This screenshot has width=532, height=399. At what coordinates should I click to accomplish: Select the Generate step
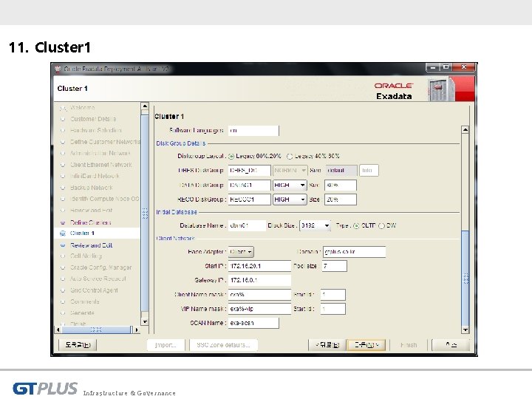(x=82, y=313)
